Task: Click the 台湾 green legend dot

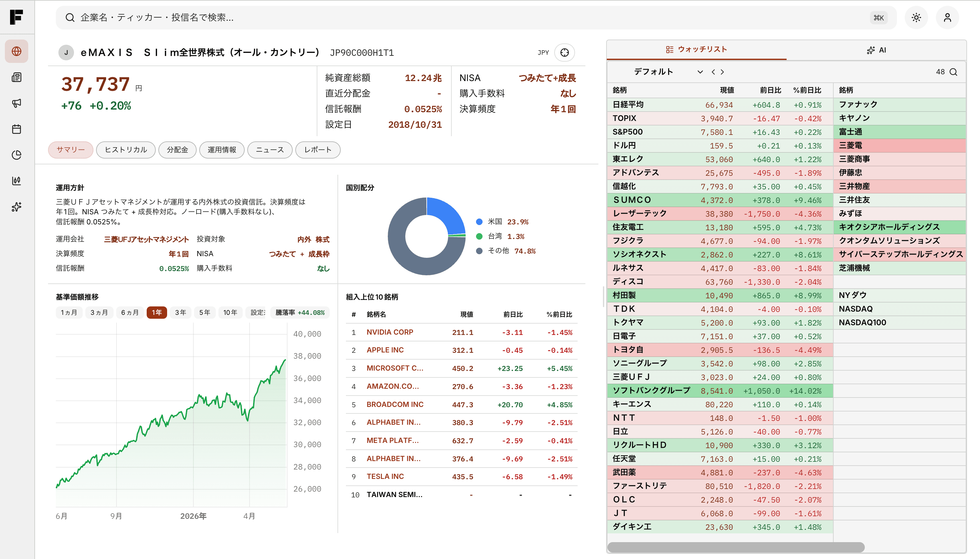Action: (479, 236)
